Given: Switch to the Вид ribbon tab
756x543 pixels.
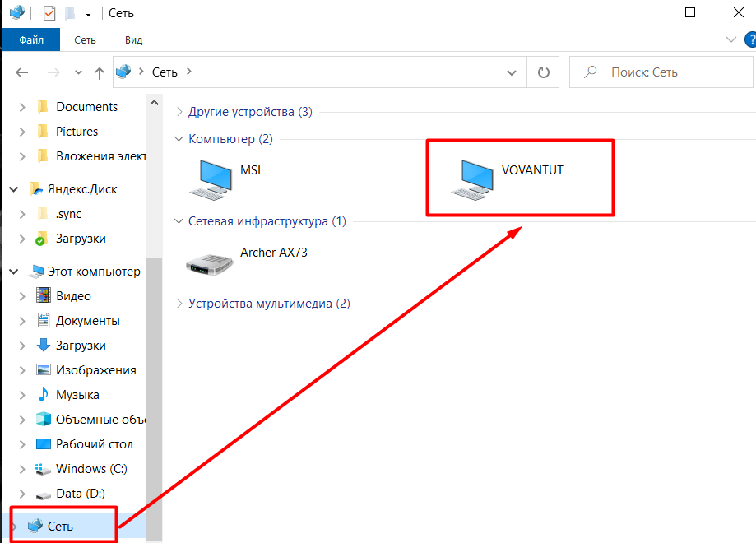Looking at the screenshot, I should [x=132, y=39].
